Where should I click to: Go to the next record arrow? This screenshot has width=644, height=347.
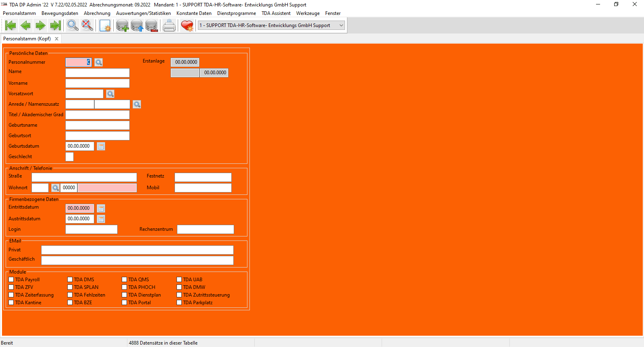40,26
